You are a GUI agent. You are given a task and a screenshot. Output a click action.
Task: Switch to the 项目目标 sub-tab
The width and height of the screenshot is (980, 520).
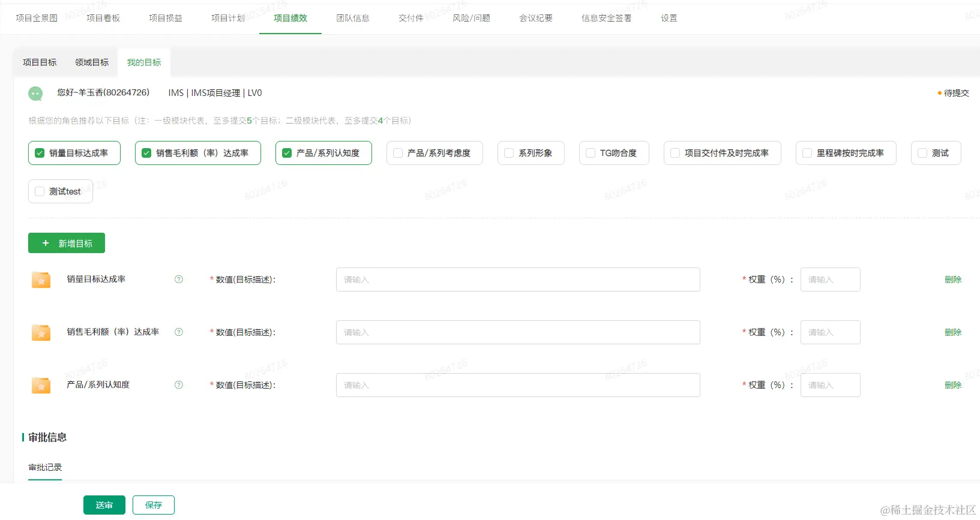point(40,62)
